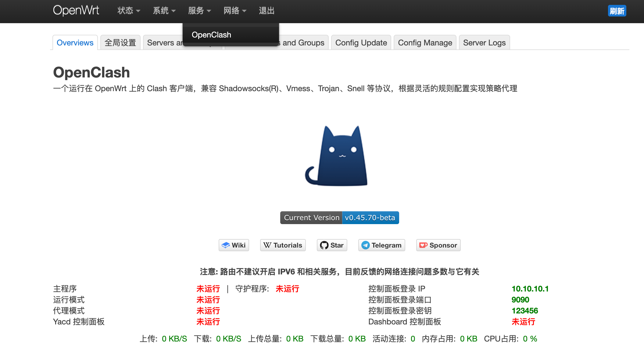The height and width of the screenshot is (361, 644).
Task: Click the GitHub Star icon badge
Action: pyautogui.click(x=332, y=245)
